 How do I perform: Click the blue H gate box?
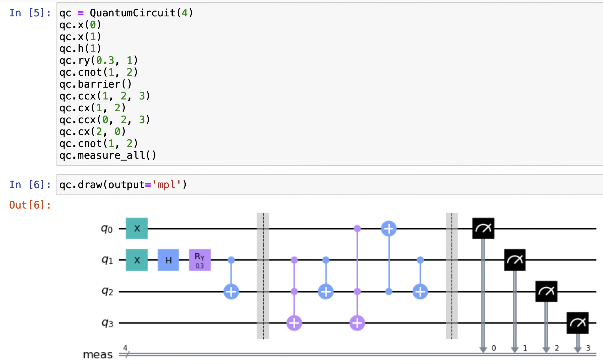point(168,260)
